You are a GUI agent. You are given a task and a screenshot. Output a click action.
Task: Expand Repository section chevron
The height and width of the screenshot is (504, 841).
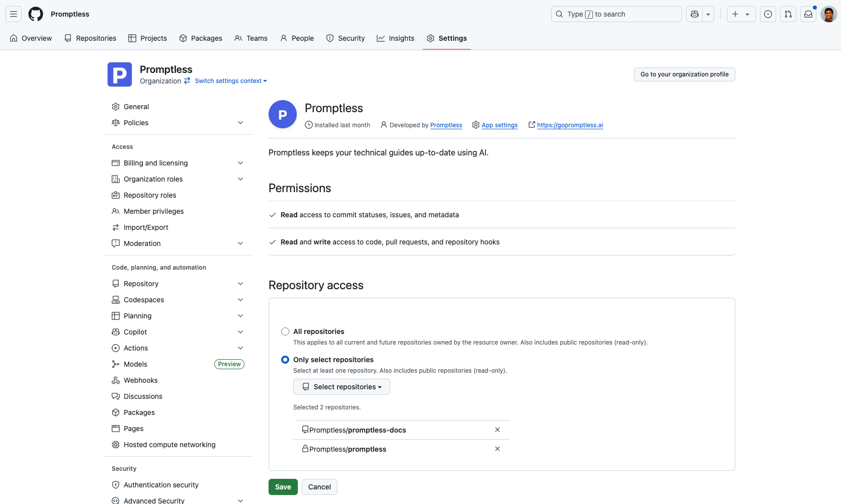point(240,284)
